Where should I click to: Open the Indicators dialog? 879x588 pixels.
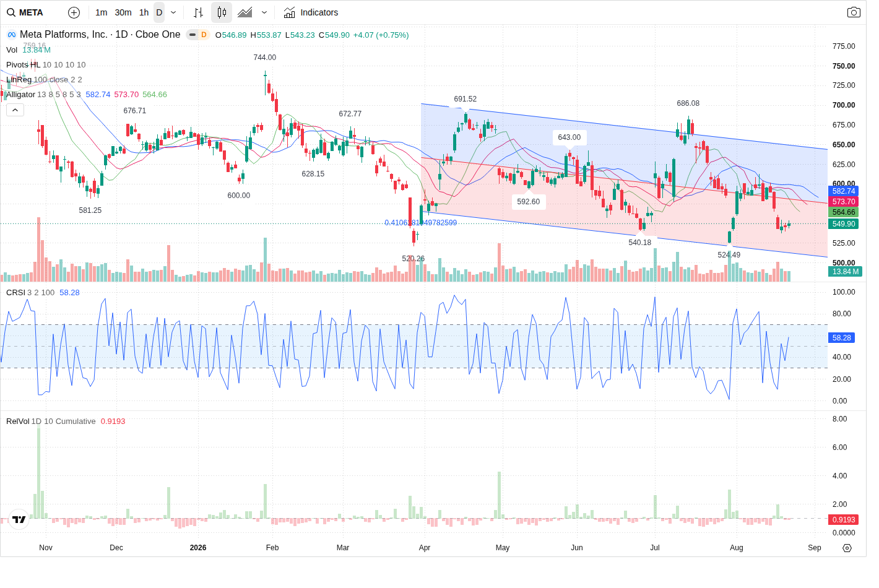(311, 12)
